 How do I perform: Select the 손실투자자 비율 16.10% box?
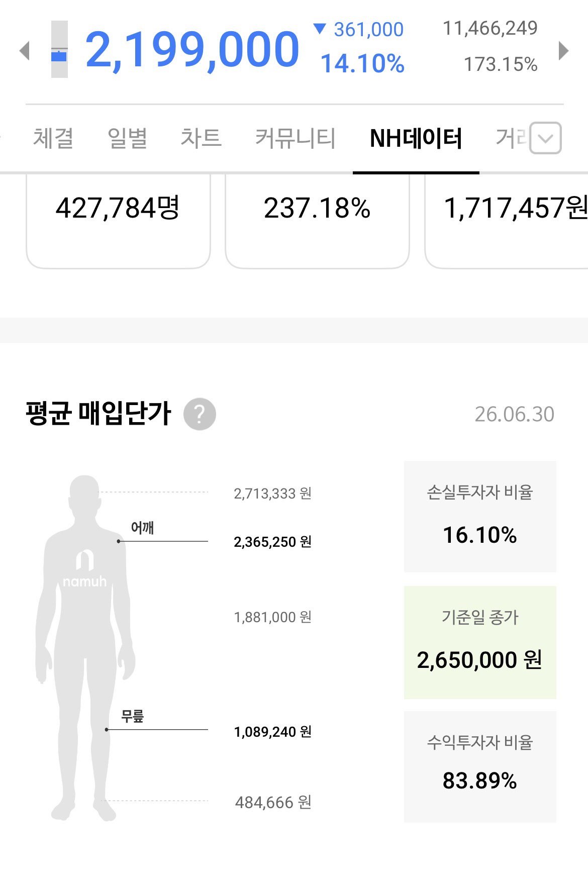tap(480, 517)
